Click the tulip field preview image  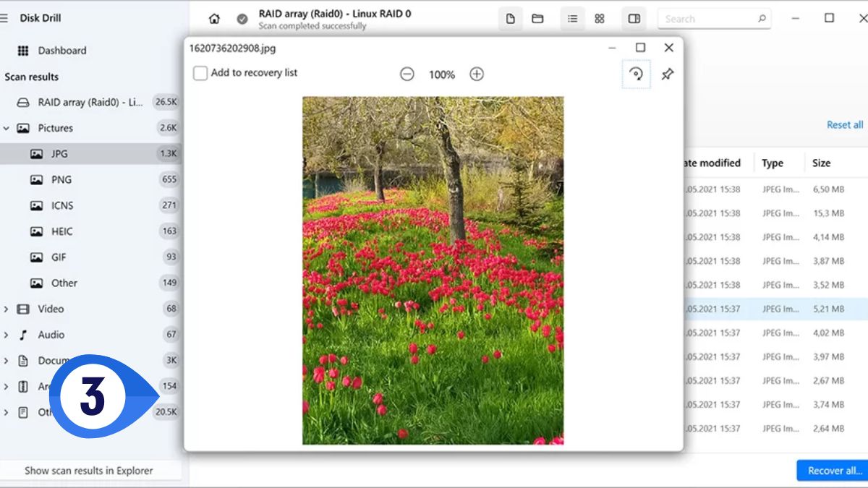click(x=433, y=270)
